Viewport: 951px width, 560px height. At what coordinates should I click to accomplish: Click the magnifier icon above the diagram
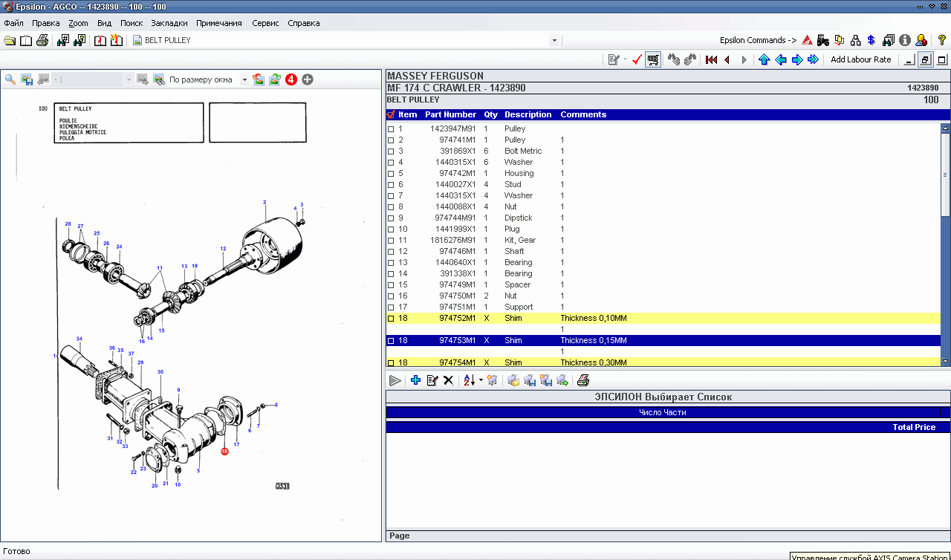click(10, 79)
